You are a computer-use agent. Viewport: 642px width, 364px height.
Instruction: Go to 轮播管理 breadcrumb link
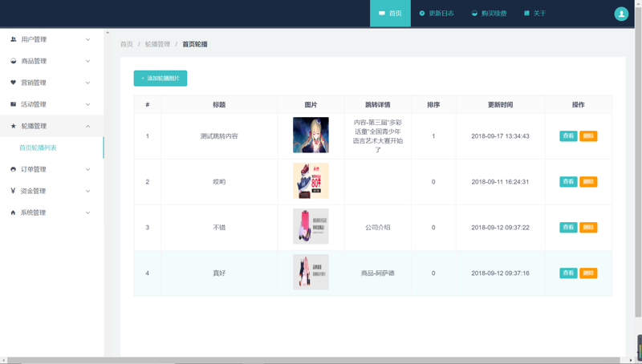(157, 44)
